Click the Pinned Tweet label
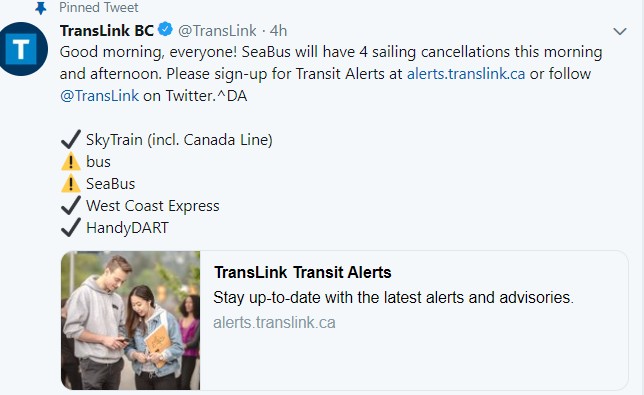The image size is (644, 395). 99,7
